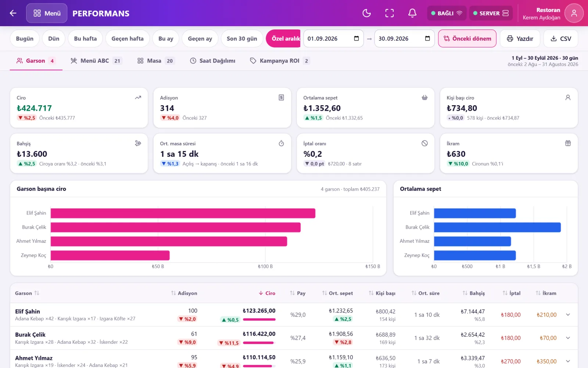Sort table by Ciro column
The image size is (588, 368).
[267, 293]
